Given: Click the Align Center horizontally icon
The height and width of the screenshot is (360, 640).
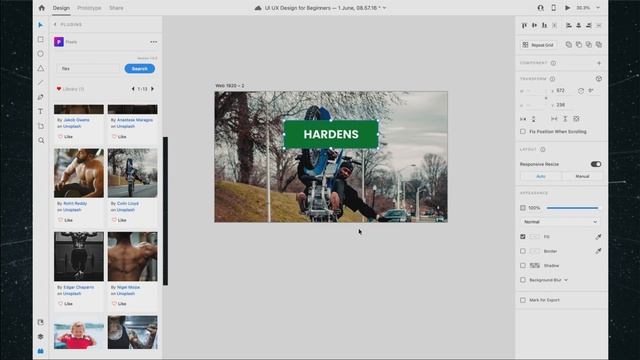Looking at the screenshot, I should [578, 25].
